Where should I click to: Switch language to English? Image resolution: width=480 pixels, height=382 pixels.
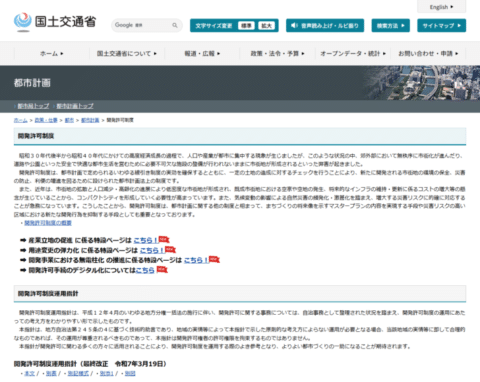[442, 7]
